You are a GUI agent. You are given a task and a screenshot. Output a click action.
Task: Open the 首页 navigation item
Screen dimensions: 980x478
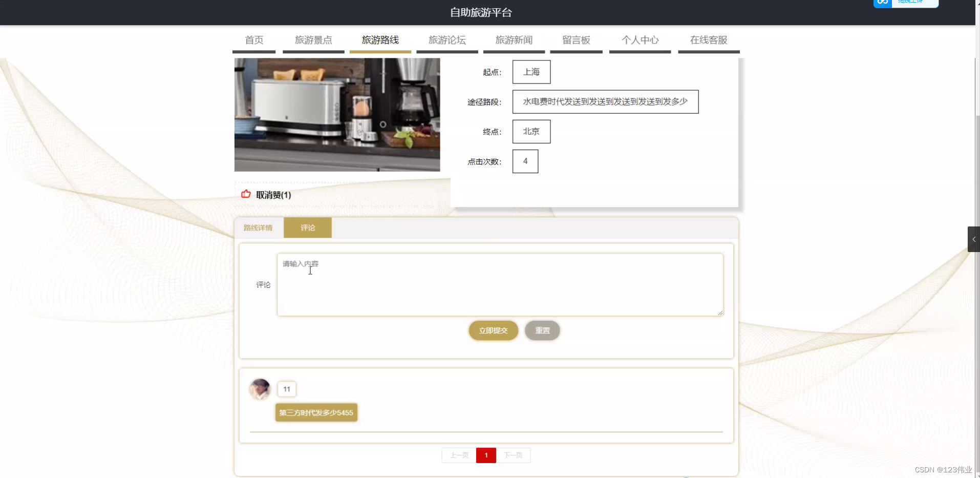(254, 40)
